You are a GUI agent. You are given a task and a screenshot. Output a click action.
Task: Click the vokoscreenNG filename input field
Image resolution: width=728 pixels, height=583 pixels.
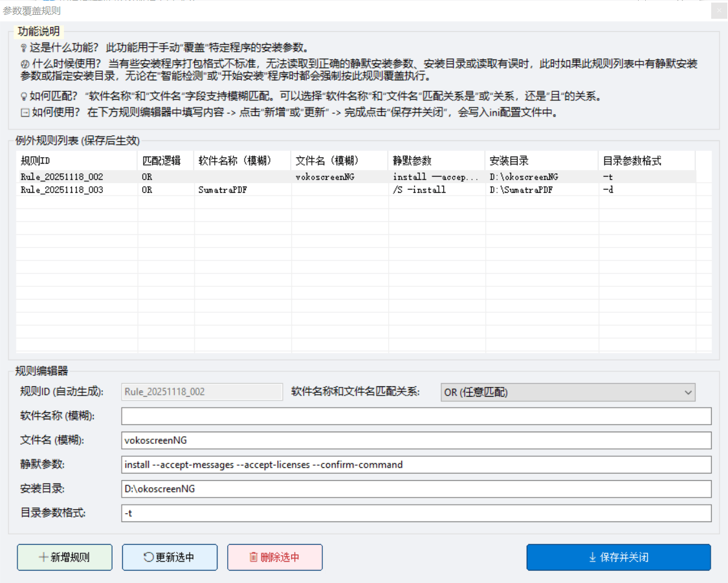click(414, 440)
